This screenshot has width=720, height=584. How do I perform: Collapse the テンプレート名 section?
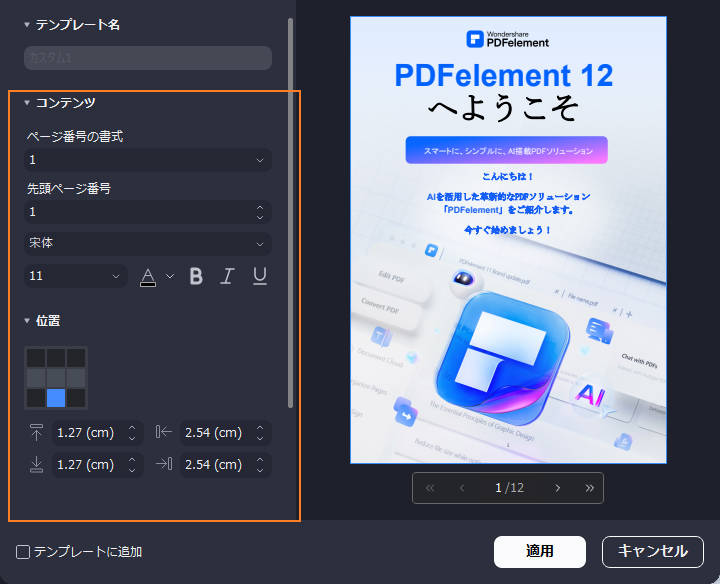pos(27,25)
